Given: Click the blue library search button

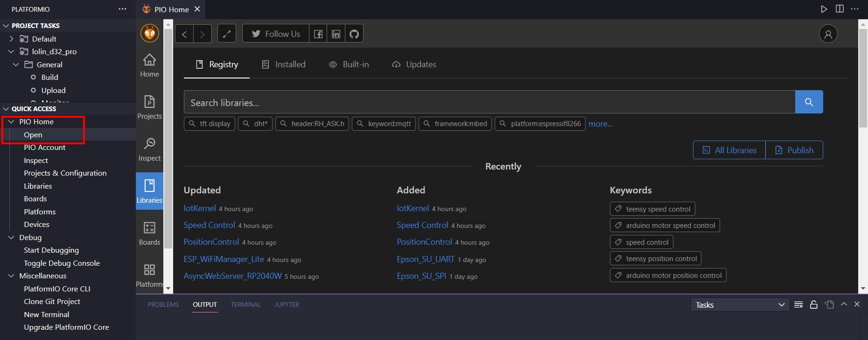Looking at the screenshot, I should click(809, 102).
